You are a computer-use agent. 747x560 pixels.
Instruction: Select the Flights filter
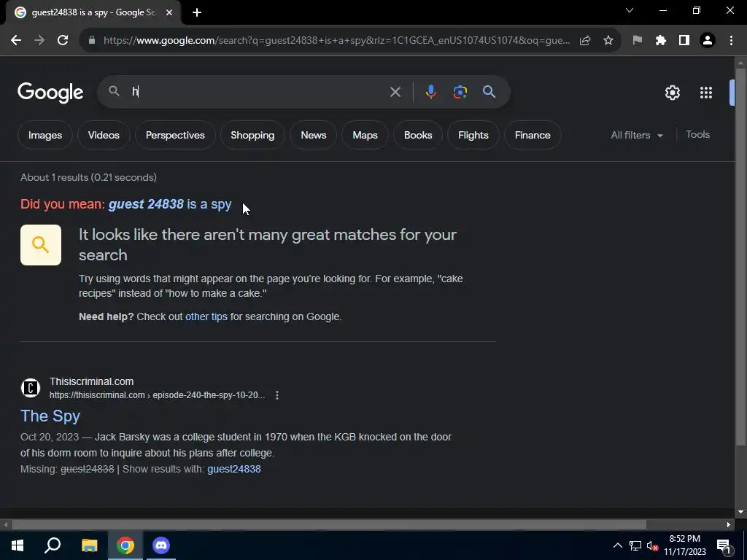click(473, 135)
